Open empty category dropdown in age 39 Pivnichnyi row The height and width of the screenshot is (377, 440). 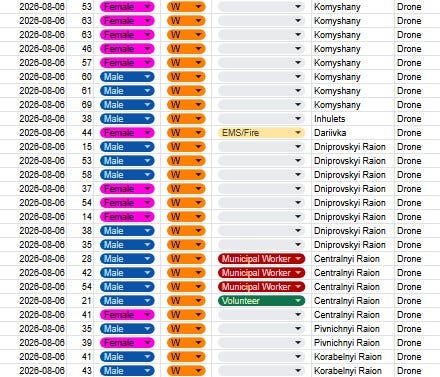point(261,343)
